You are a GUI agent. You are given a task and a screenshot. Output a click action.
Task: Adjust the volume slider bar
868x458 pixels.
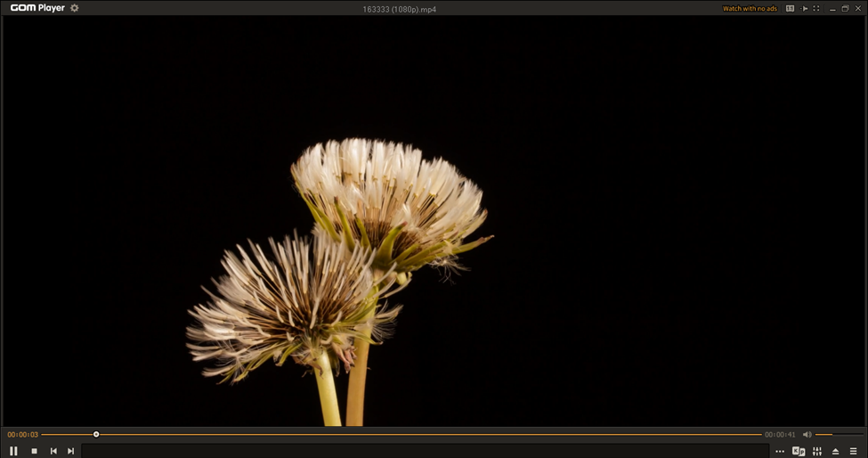point(840,435)
